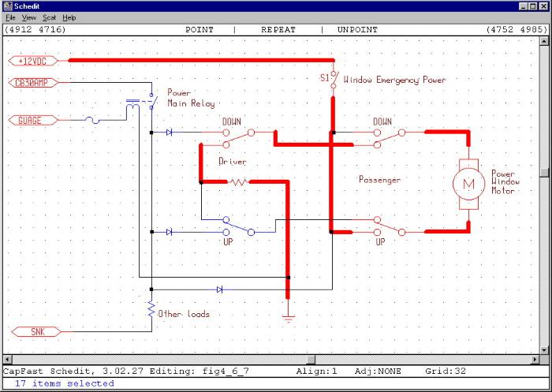Open the View menu
This screenshot has width=552, height=392.
click(x=29, y=17)
